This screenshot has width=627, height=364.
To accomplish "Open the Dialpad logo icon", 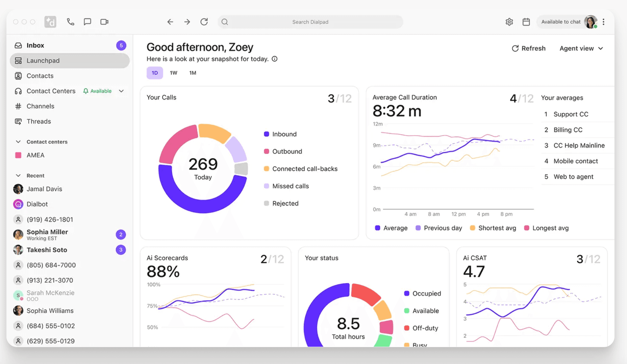I will (x=50, y=22).
